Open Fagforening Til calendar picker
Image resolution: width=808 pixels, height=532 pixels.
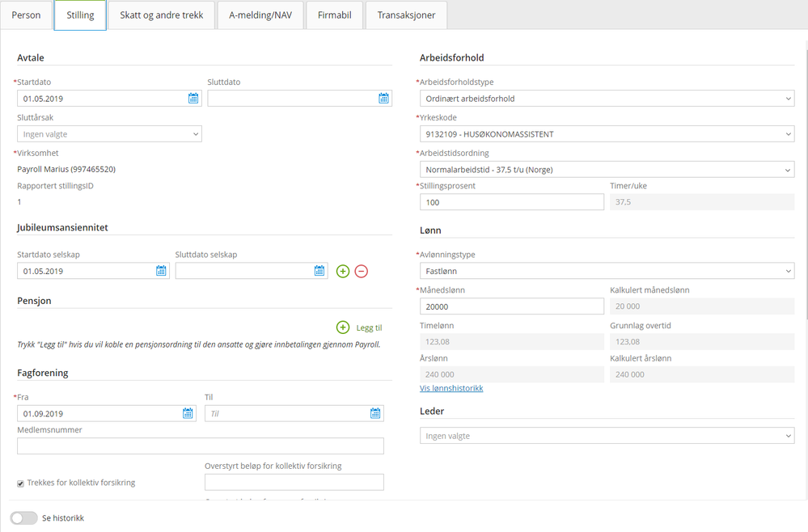coord(375,413)
